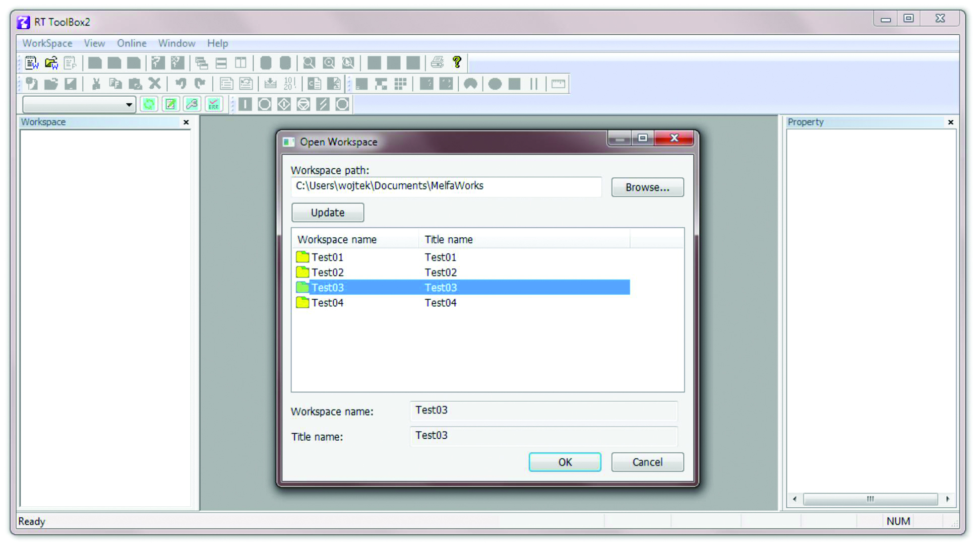The image size is (980, 543).
Task: Click the ruler measurement toolbar icon
Action: 558,84
